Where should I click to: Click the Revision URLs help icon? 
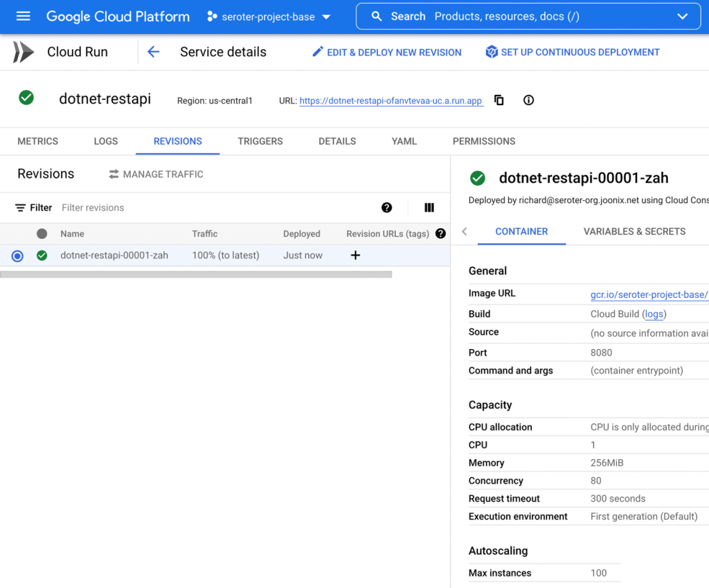tap(440, 234)
